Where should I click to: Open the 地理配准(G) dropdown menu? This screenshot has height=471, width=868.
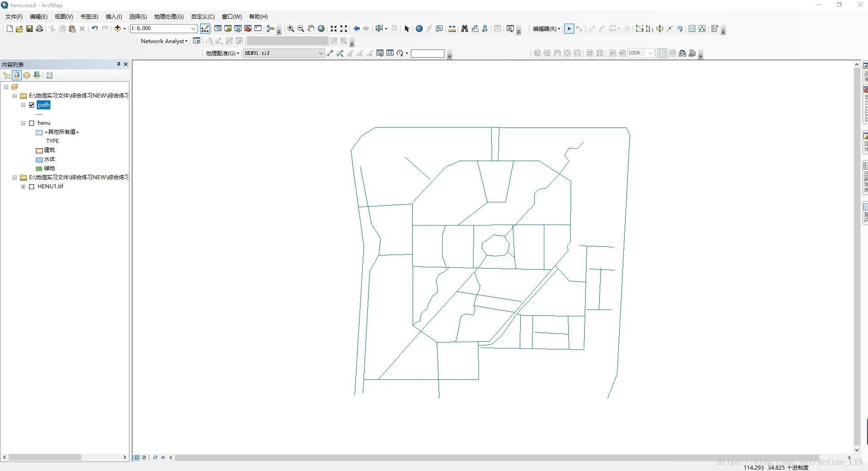(x=222, y=53)
